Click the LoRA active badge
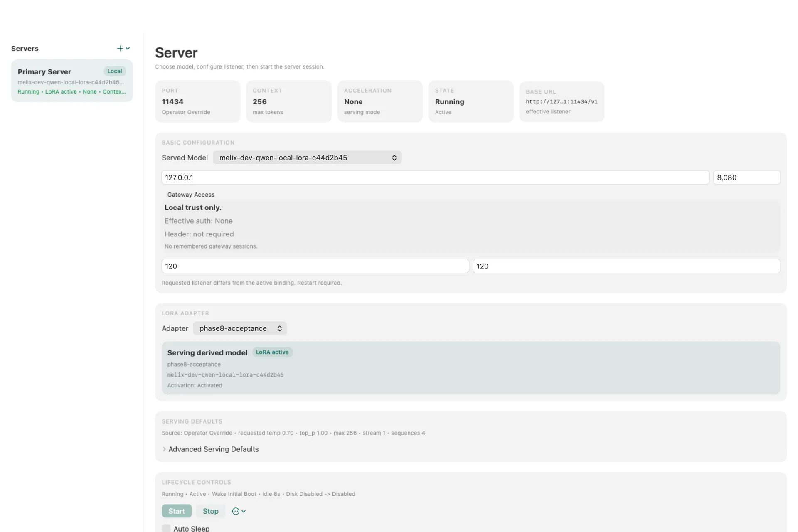The width and height of the screenshot is (798, 532). [x=272, y=352]
